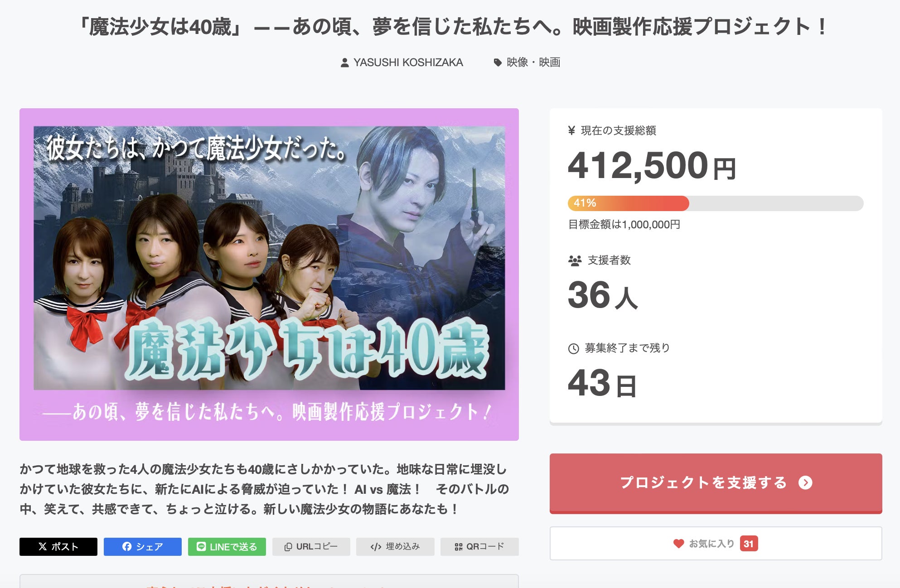
Task: Click the LINEで送る share button
Action: pyautogui.click(x=227, y=547)
